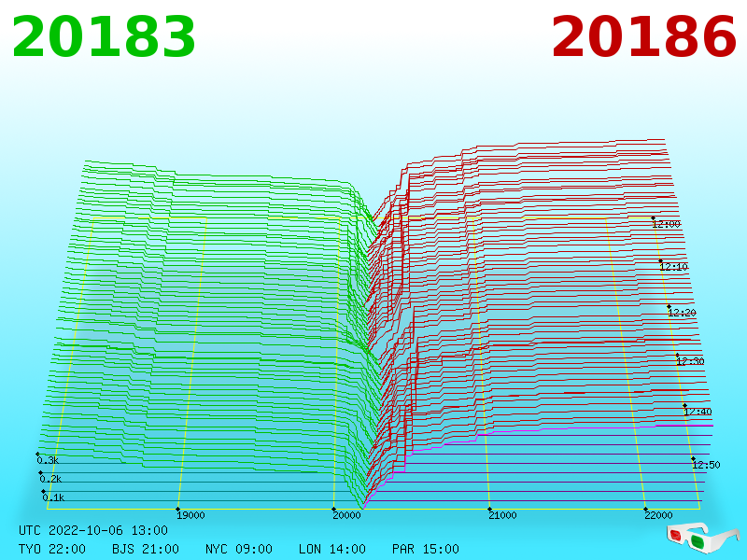Click the 0.2k depth axis label
This screenshot has width=747, height=560.
pos(50,479)
